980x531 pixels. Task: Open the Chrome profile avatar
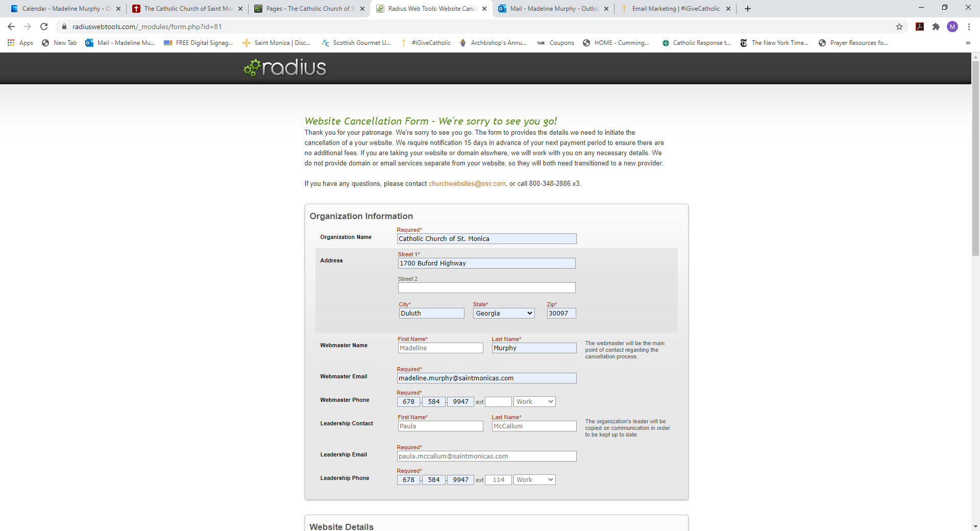point(952,27)
